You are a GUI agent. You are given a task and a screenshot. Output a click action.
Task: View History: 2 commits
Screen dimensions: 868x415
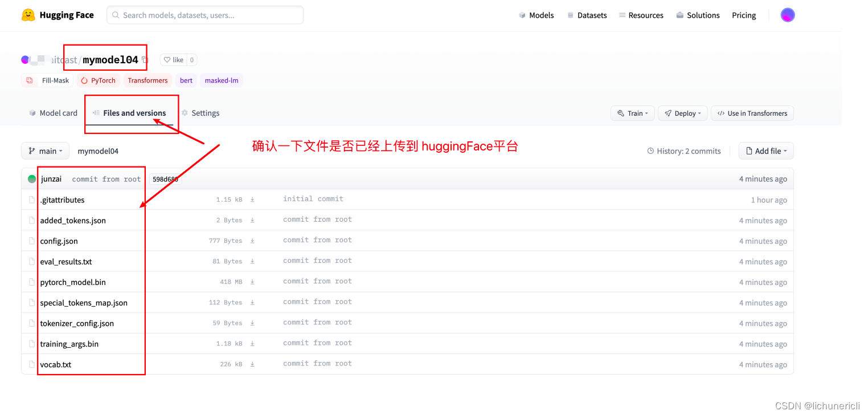684,151
